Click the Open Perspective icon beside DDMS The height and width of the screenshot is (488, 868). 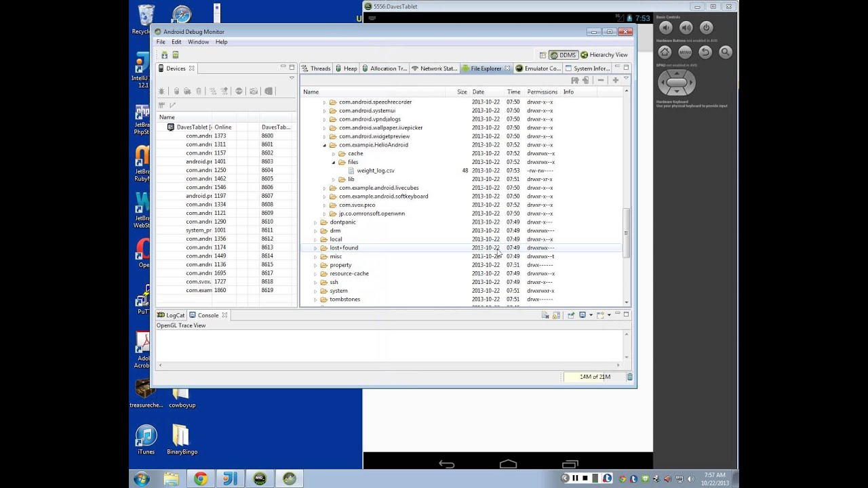(542, 55)
